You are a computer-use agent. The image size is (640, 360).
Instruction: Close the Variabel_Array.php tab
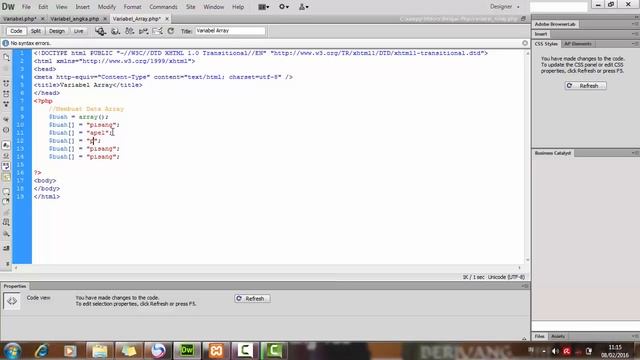click(167, 19)
